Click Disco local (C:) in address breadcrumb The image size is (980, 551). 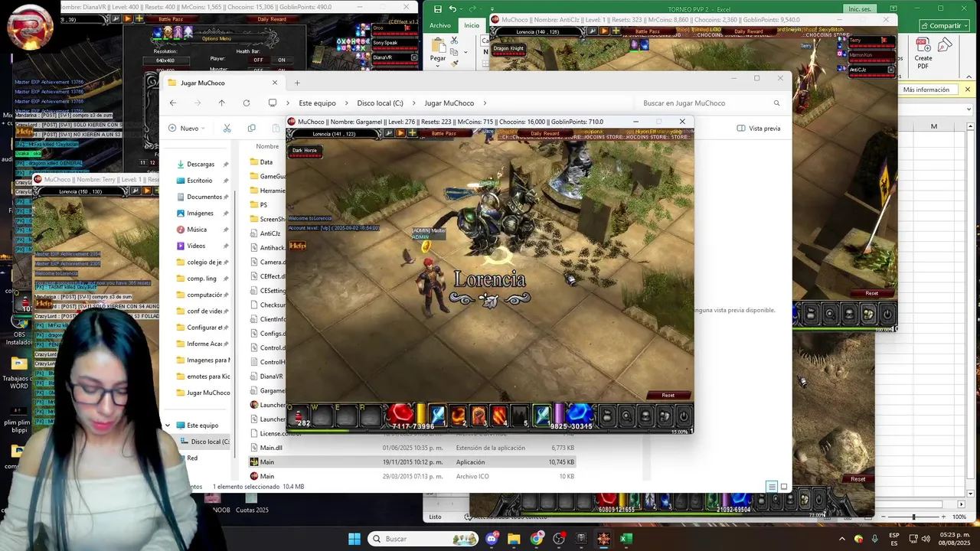(380, 103)
